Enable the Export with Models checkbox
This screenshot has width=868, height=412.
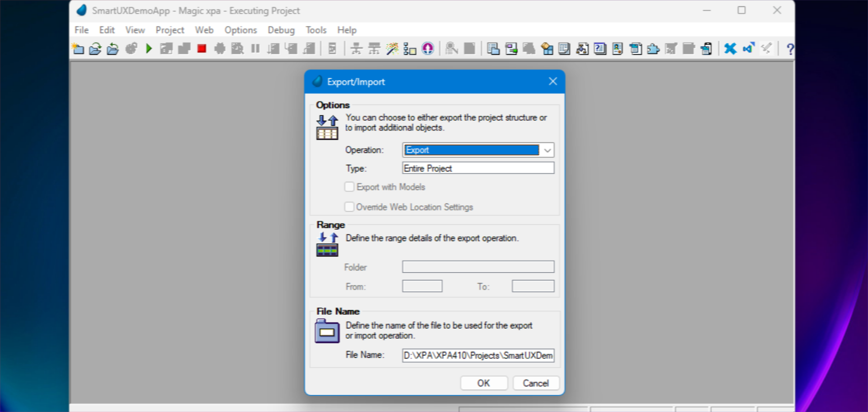(x=349, y=187)
